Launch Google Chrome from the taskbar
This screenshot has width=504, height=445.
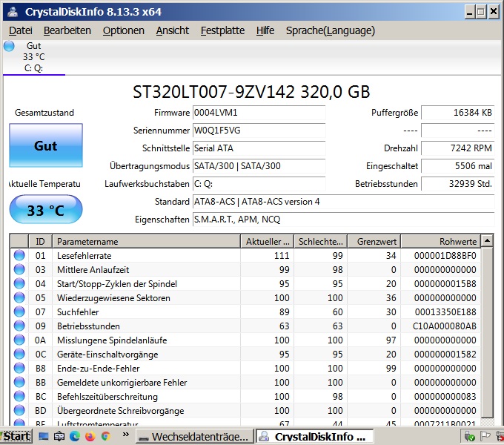tap(106, 436)
